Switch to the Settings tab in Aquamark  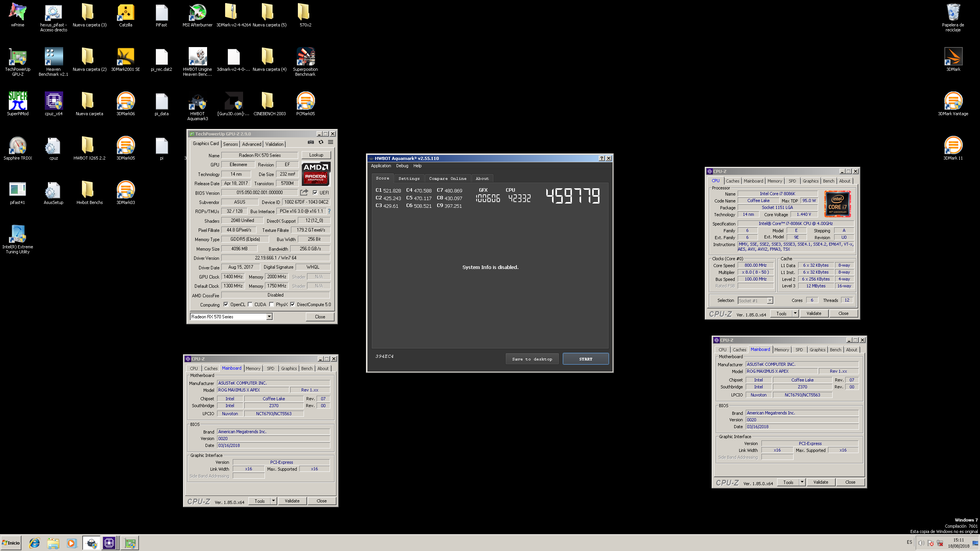tap(409, 178)
